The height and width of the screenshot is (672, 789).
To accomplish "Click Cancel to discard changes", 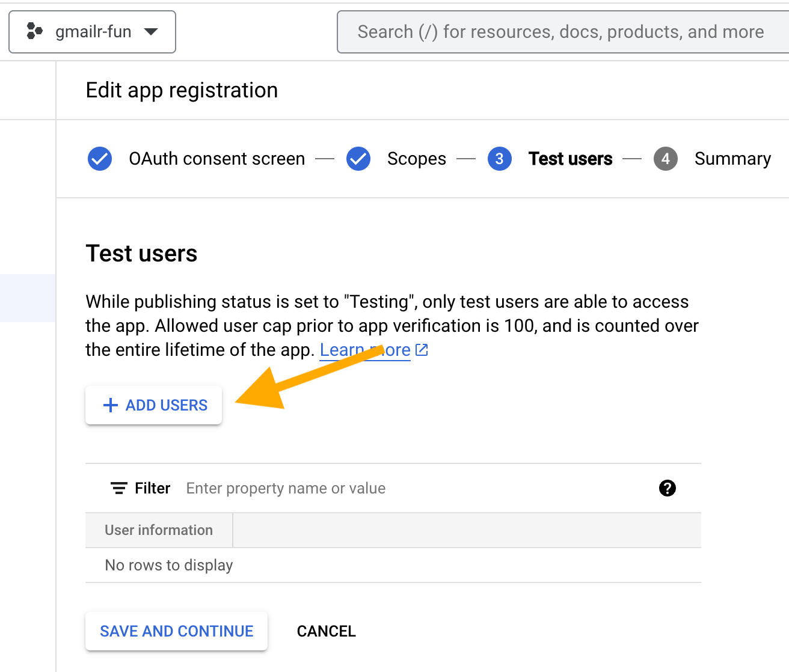I will (x=326, y=631).
